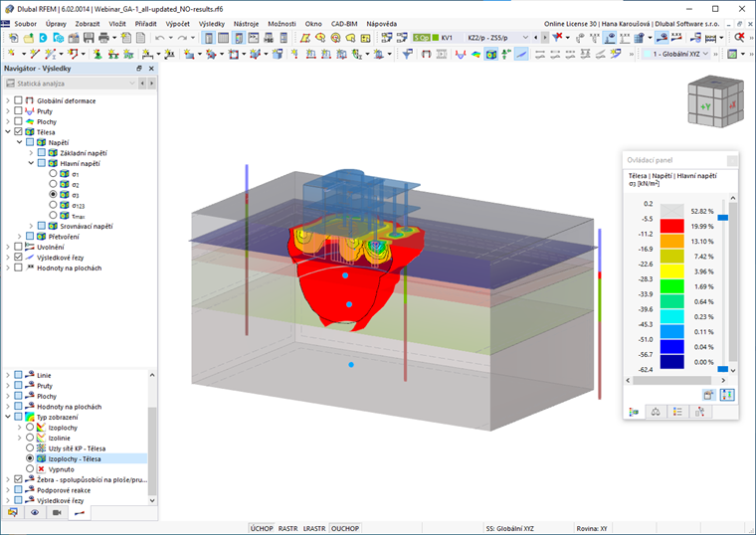Screen dimensions: 756x535
Task: Click the next load case arrow button
Action: (545, 38)
